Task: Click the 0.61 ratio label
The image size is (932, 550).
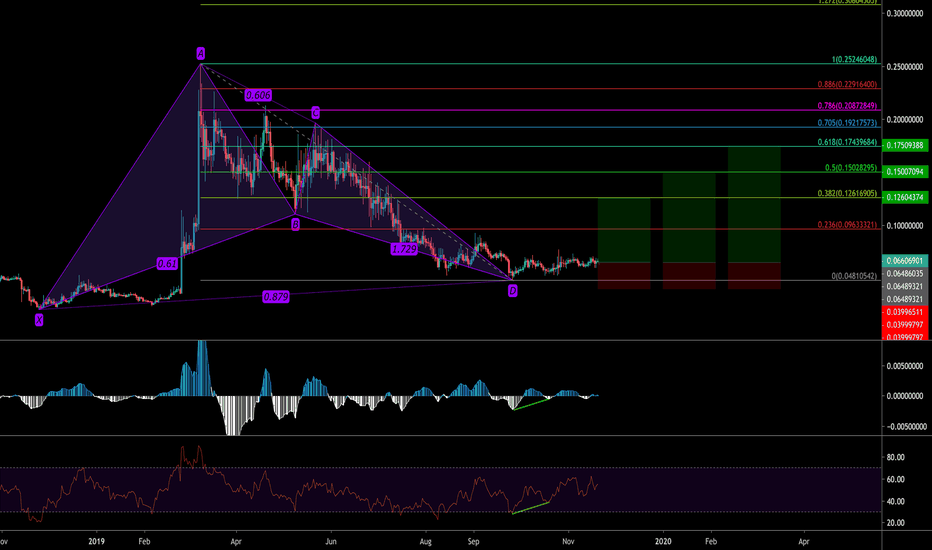Action: [168, 263]
